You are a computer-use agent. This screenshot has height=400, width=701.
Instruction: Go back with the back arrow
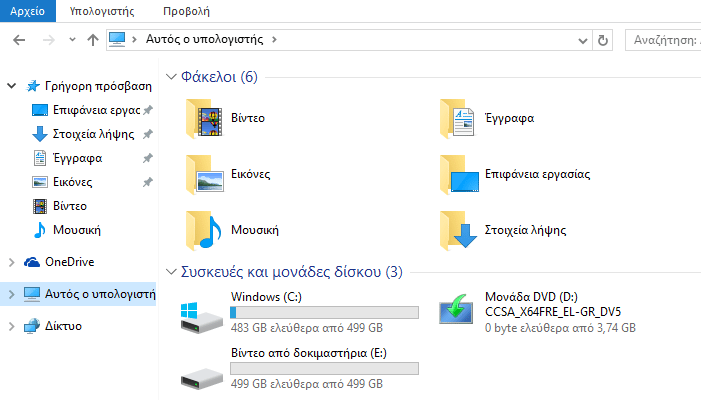coord(19,40)
